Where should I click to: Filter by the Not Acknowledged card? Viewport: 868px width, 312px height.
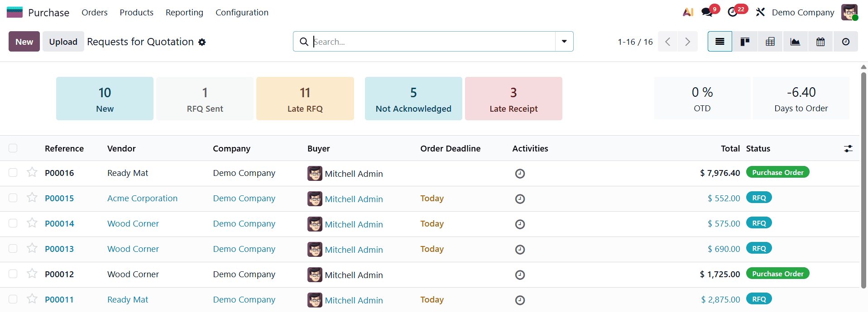(413, 99)
